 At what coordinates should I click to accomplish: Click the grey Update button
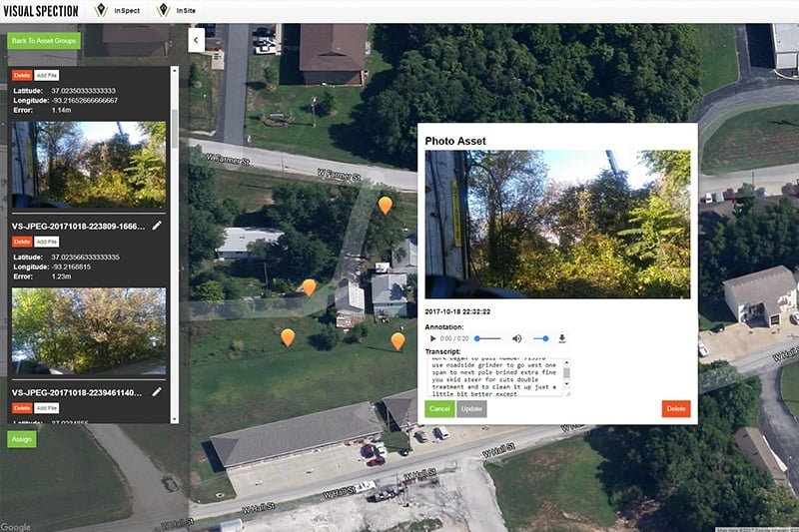coord(471,409)
